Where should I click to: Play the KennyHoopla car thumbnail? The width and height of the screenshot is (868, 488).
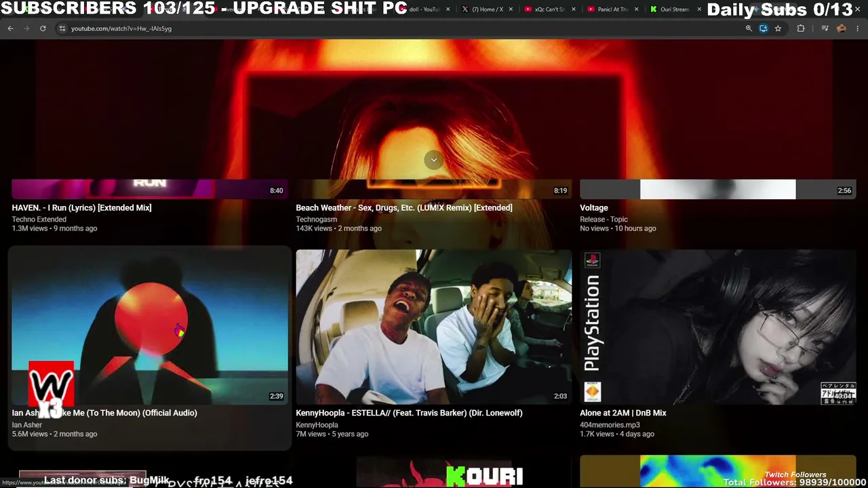tap(434, 327)
